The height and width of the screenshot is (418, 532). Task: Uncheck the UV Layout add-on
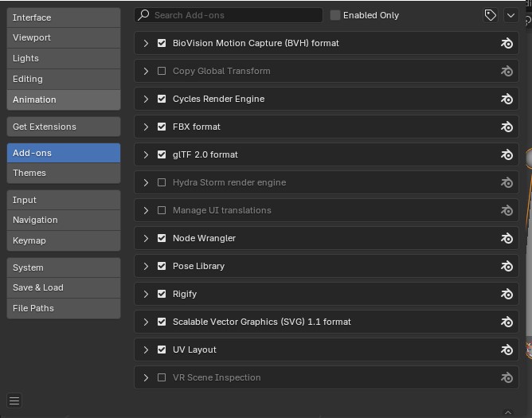pos(162,349)
